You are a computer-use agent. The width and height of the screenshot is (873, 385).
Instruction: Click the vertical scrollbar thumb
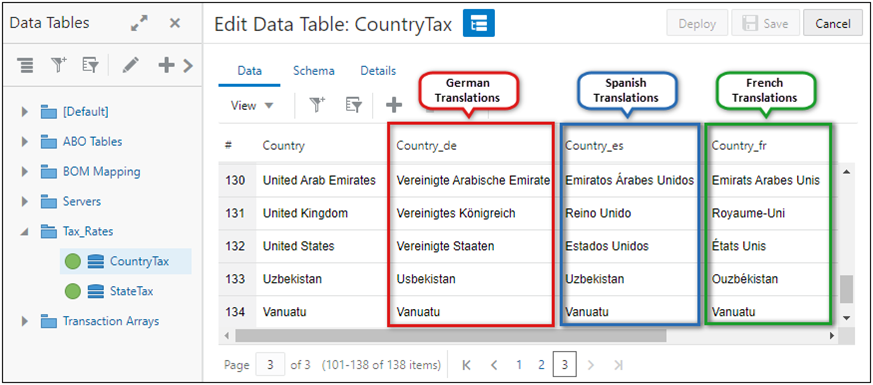coord(847,288)
